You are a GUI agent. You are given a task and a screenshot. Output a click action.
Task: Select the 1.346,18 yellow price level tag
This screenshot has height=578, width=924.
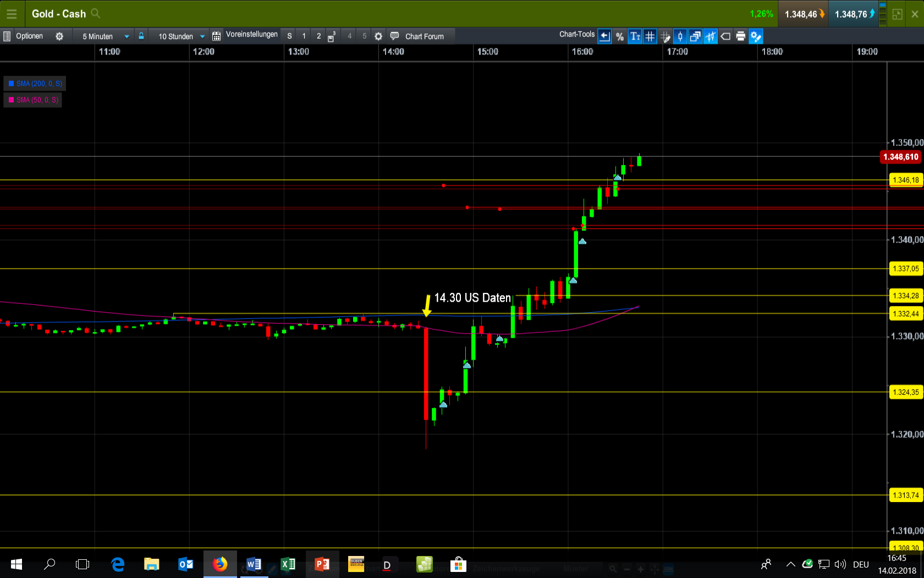(x=905, y=180)
